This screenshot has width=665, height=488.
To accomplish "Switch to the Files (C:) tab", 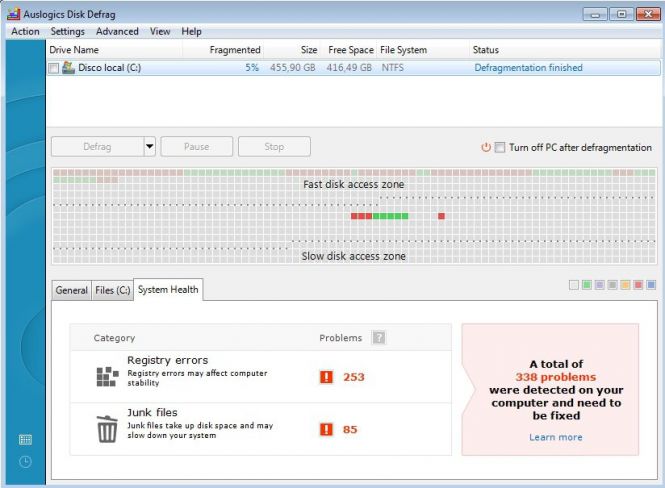I will click(112, 290).
